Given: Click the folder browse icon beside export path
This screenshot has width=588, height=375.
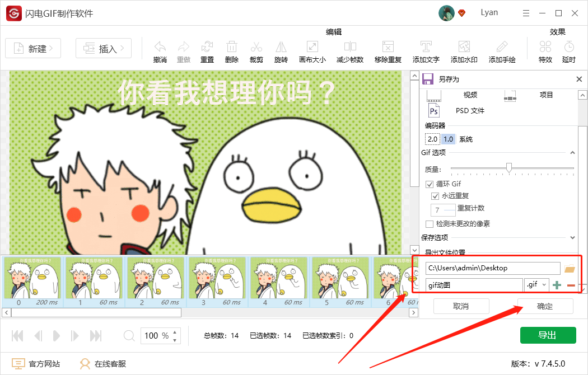Looking at the screenshot, I should coord(570,269).
